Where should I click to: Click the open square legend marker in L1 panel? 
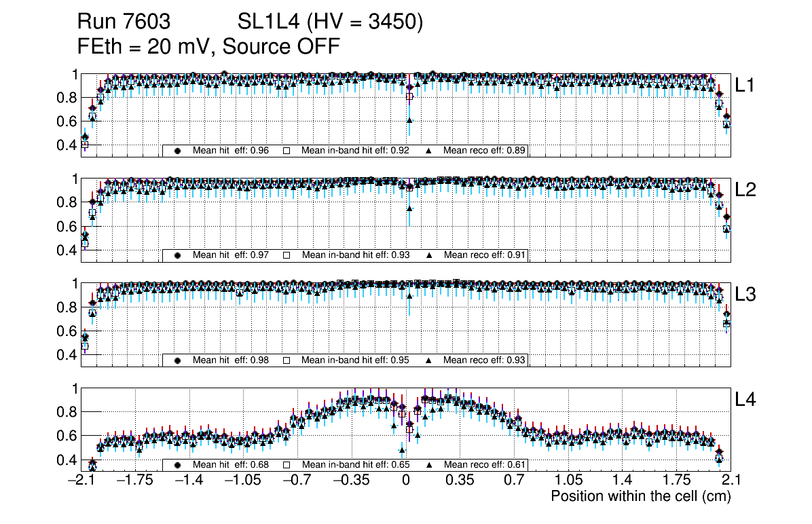[287, 151]
